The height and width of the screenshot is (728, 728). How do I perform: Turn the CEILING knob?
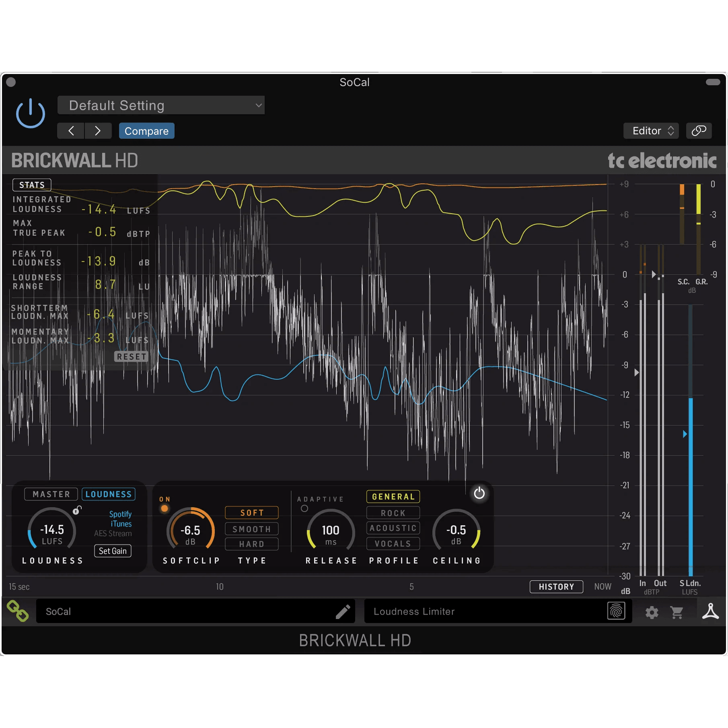(x=457, y=531)
